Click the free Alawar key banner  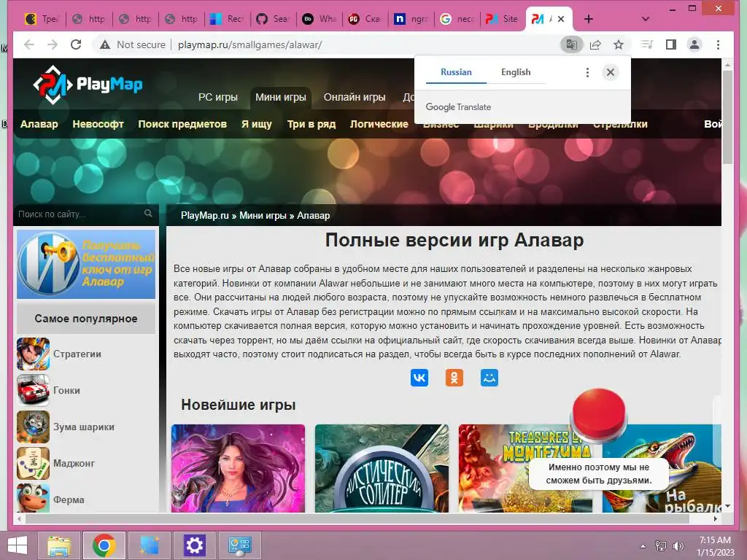86,264
